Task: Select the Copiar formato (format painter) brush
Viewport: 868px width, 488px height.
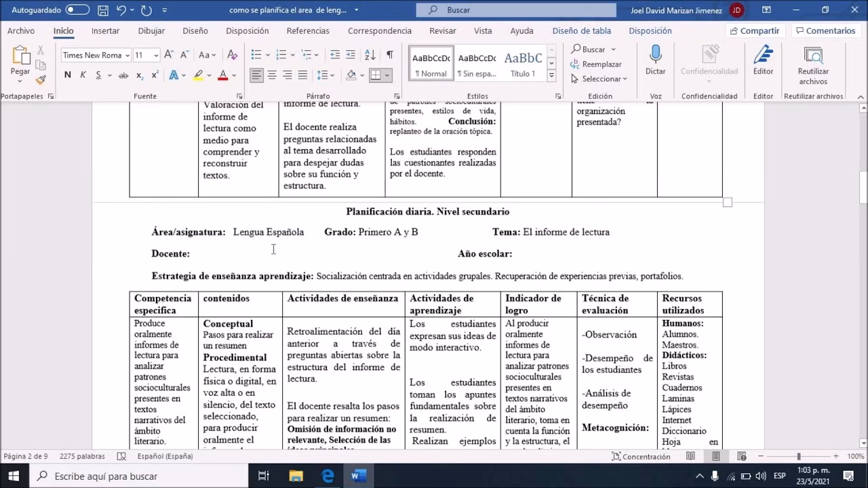Action: pos(41,79)
